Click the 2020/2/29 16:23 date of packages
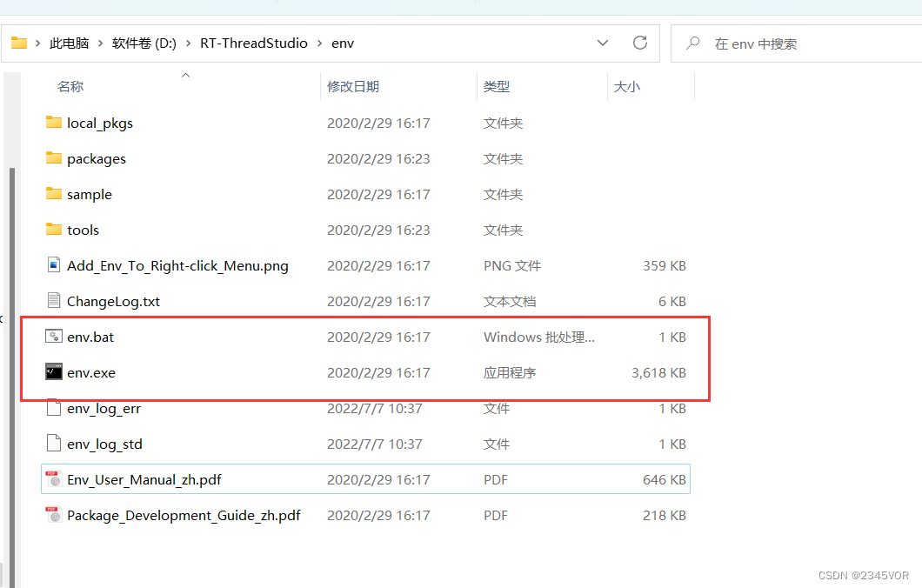Viewport: 922px width, 588px height. [378, 159]
